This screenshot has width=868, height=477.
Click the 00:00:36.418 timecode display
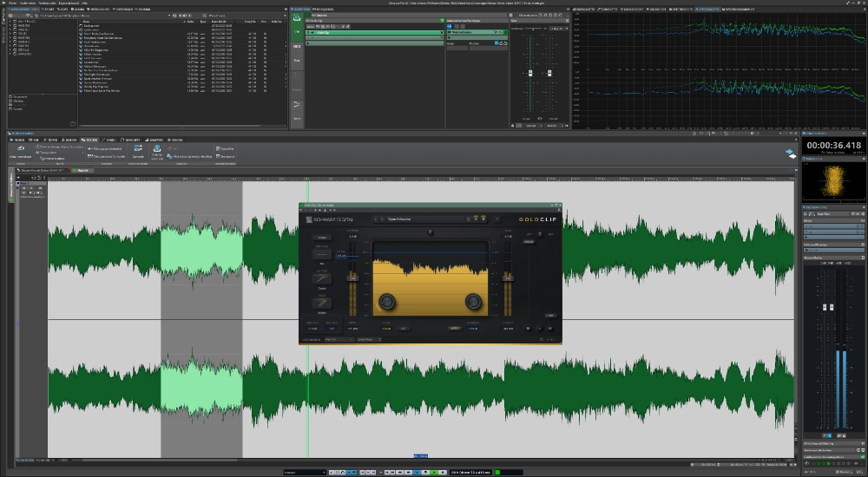[833, 146]
